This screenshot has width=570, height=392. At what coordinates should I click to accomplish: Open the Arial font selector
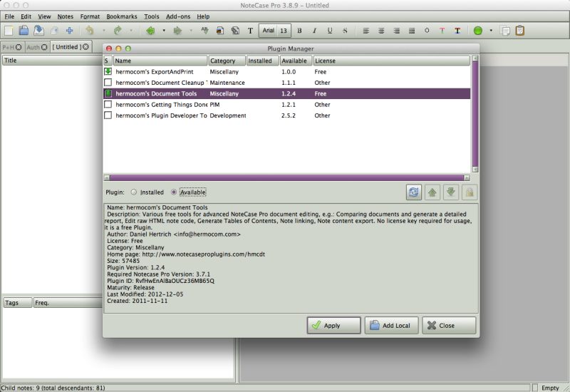pyautogui.click(x=269, y=31)
